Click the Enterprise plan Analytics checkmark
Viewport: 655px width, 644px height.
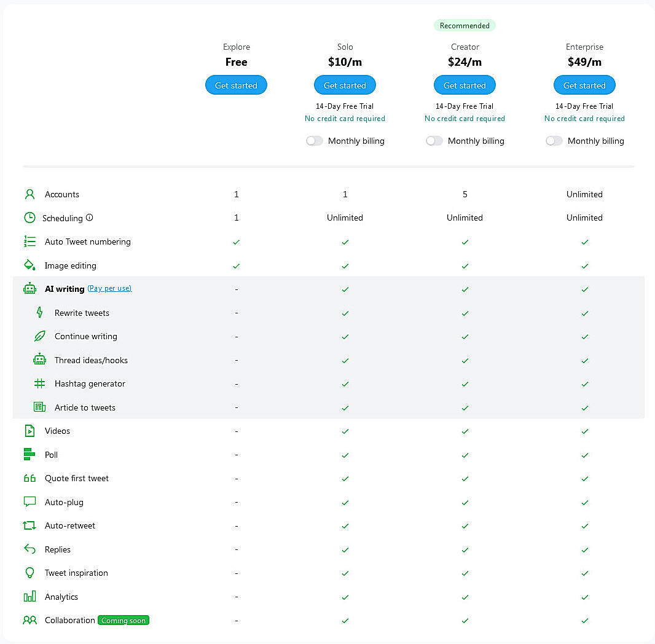[x=585, y=597]
